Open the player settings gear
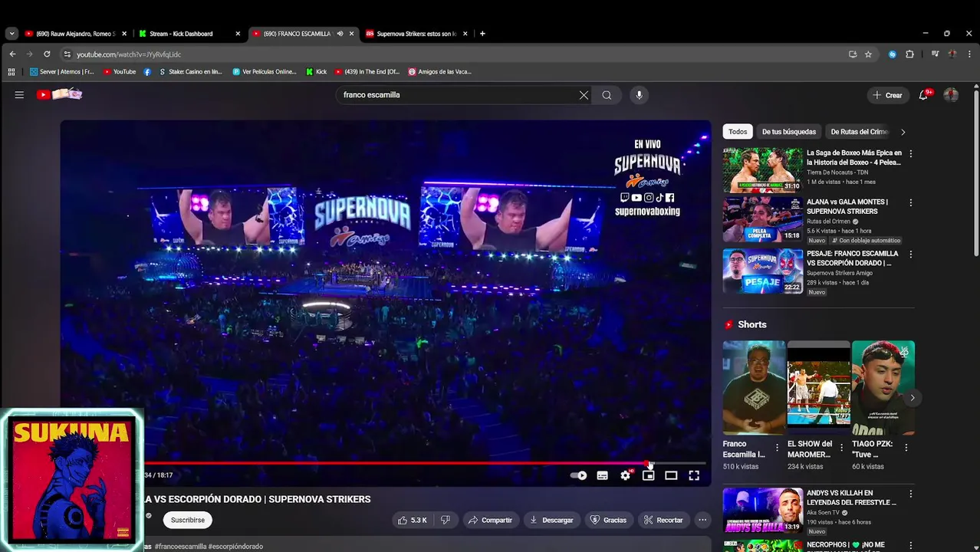 click(626, 475)
